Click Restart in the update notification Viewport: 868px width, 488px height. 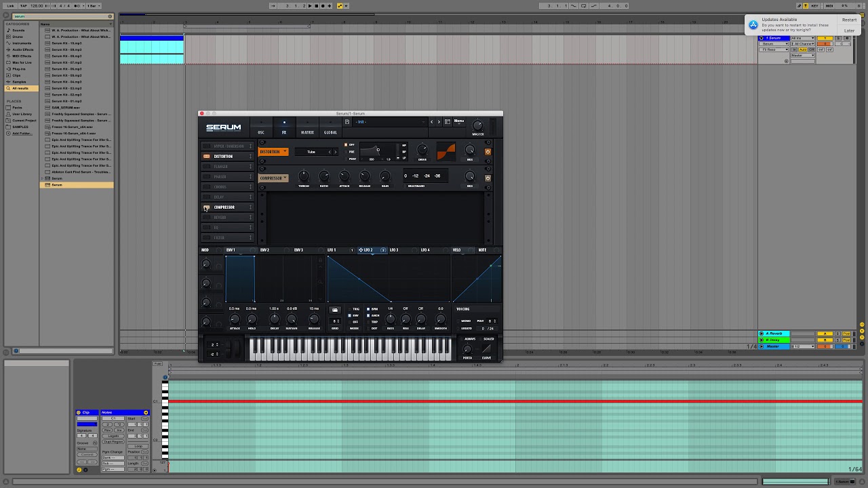click(849, 20)
